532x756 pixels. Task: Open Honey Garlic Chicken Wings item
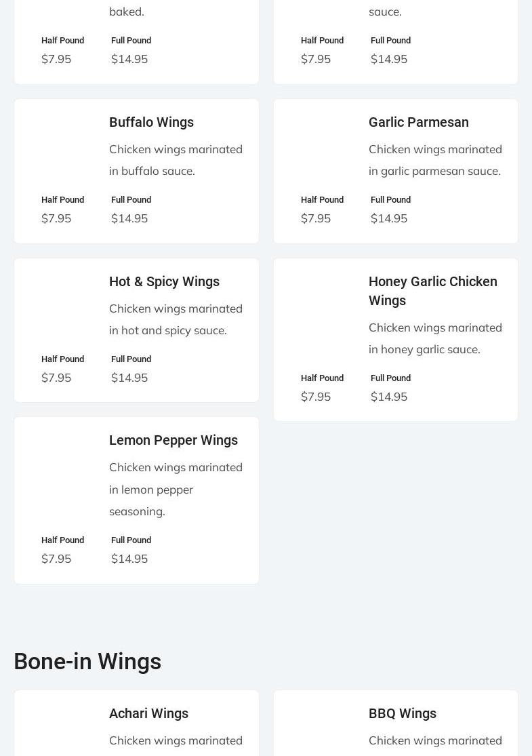432,290
